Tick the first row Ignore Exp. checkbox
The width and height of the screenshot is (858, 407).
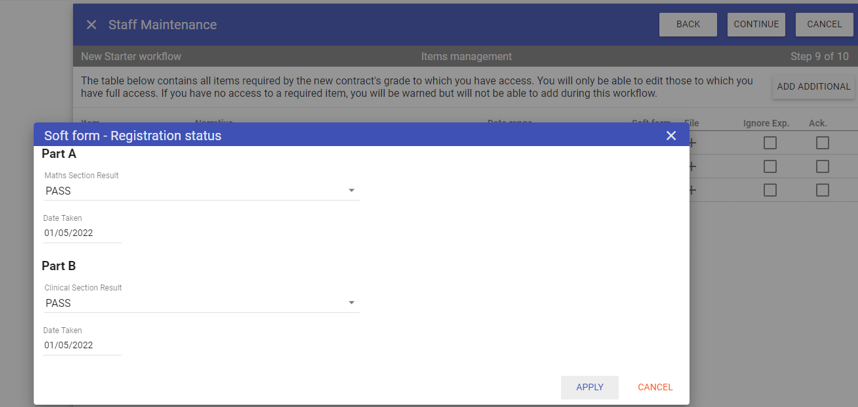tap(770, 143)
